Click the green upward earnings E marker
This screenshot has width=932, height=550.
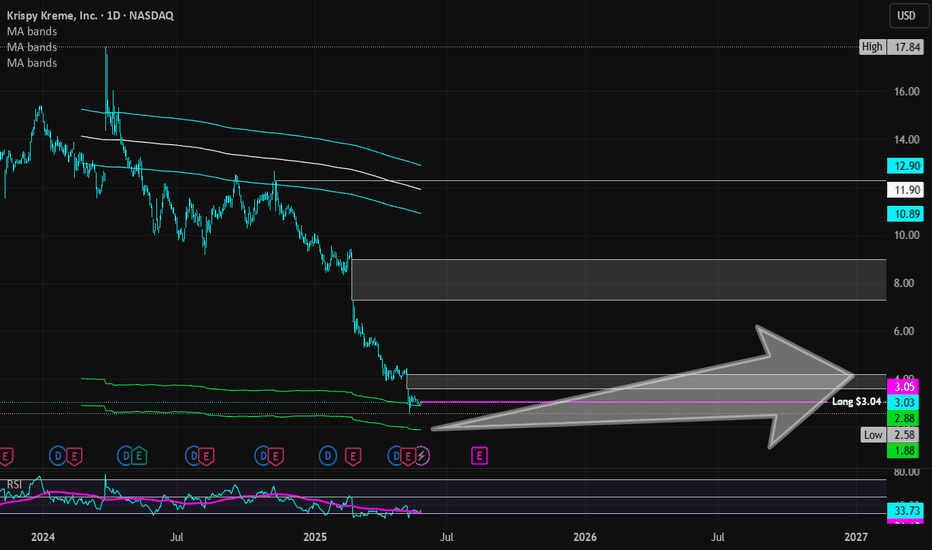139,456
